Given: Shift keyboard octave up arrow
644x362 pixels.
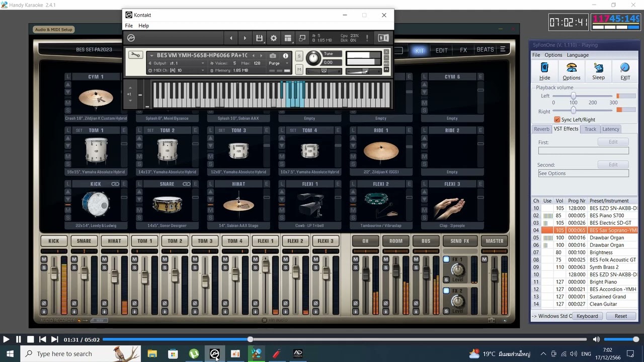Looking at the screenshot, I should pyautogui.click(x=130, y=88).
